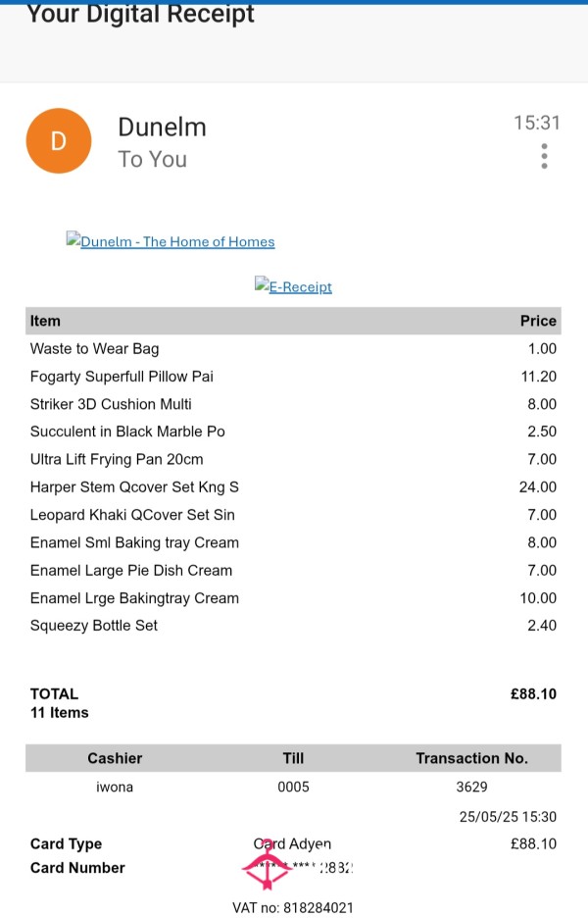Screen dimensions: 588x918
Task: Select the Dunelm sender name
Action: [162, 127]
